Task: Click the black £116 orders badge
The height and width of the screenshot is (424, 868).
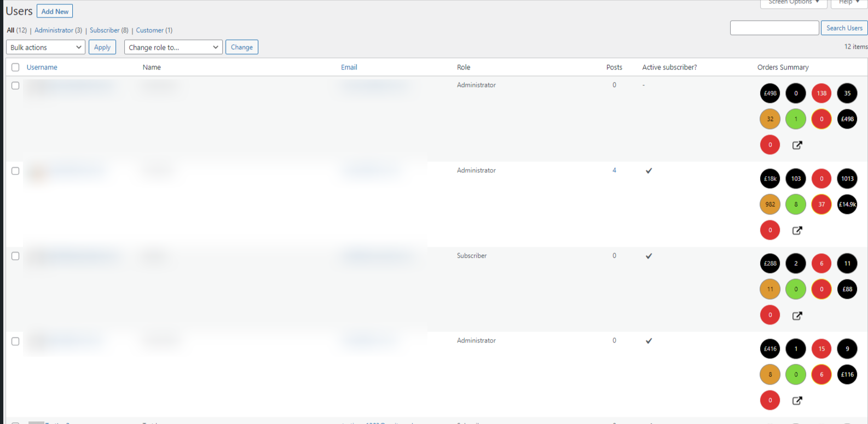Action: click(x=847, y=374)
